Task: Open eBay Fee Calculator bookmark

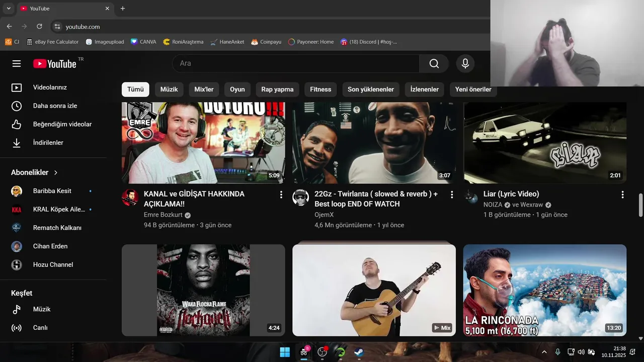Action: [x=52, y=42]
